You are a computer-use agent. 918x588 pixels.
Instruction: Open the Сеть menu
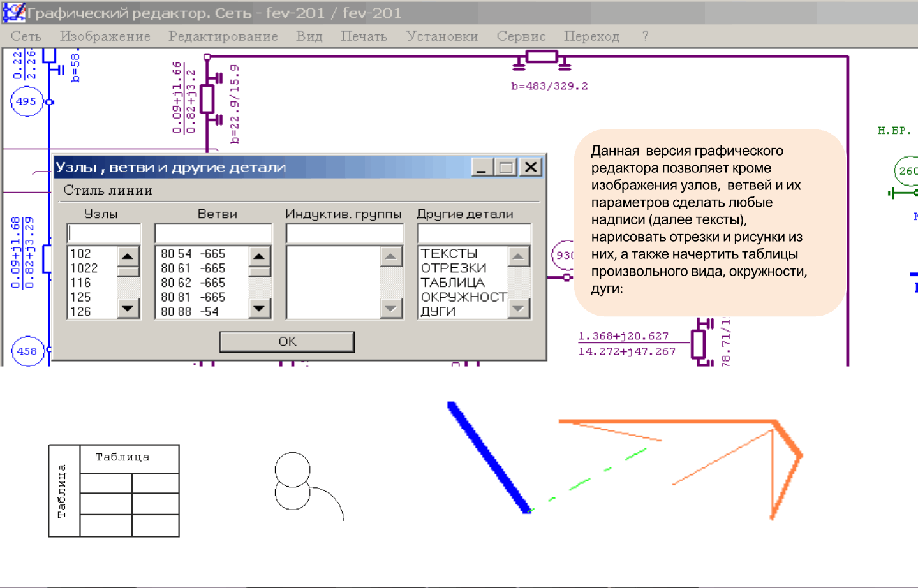[26, 36]
